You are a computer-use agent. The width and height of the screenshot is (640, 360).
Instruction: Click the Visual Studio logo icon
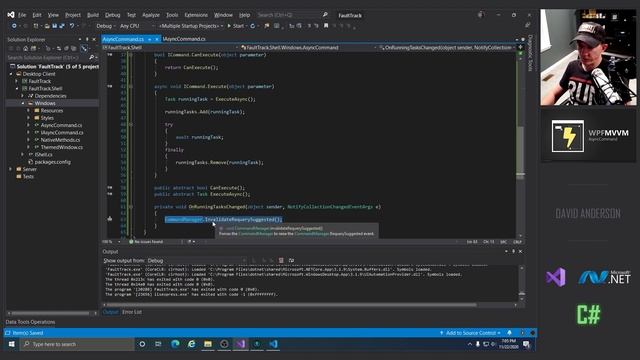point(11,15)
